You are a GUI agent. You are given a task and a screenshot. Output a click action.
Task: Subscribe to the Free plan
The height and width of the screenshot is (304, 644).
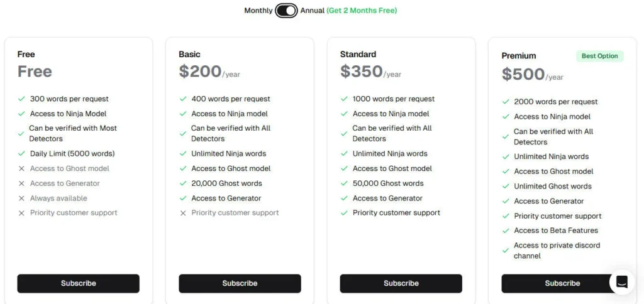click(x=79, y=283)
